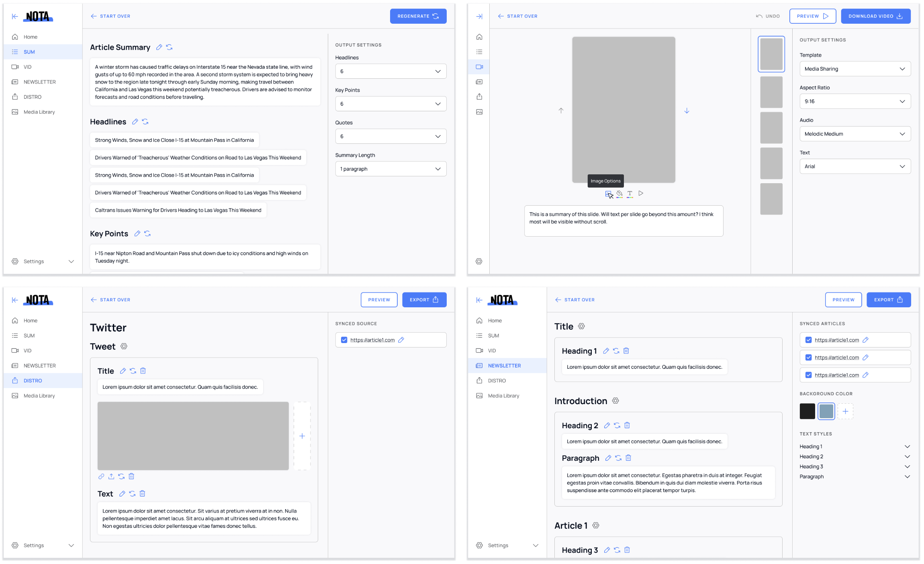Screen dimensions: 924x564
Task: Expand Heading 2 text style chevron
Action: [x=907, y=456]
